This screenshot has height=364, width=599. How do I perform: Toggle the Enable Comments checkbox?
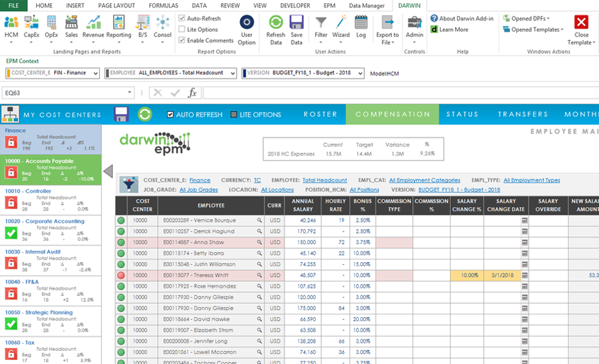pos(182,40)
